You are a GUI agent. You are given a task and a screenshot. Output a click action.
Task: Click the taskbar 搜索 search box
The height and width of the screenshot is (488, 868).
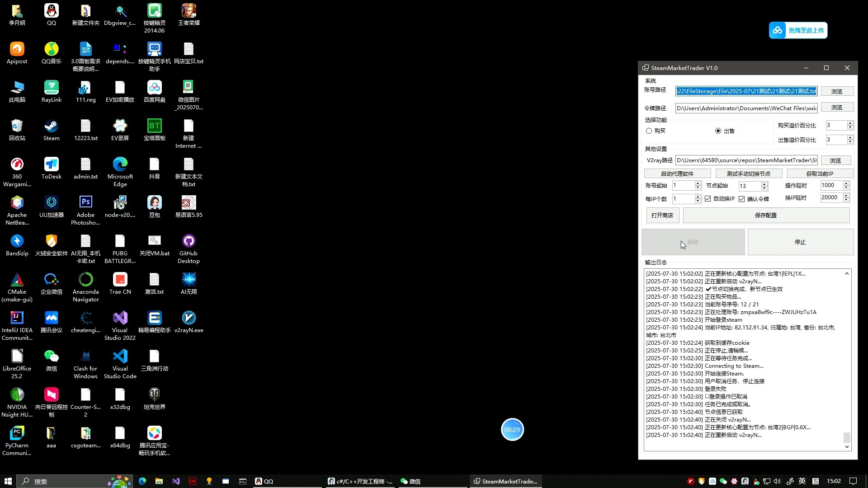(x=75, y=481)
